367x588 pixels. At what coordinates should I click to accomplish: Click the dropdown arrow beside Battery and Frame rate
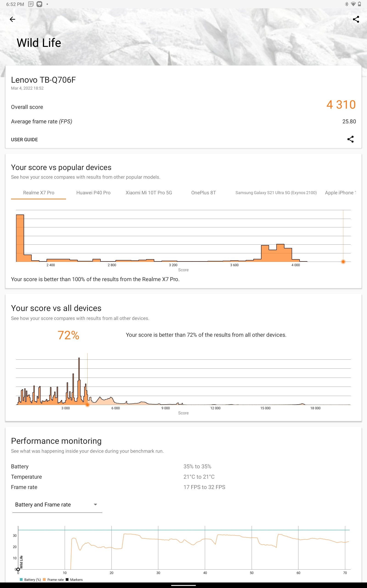[95, 505]
